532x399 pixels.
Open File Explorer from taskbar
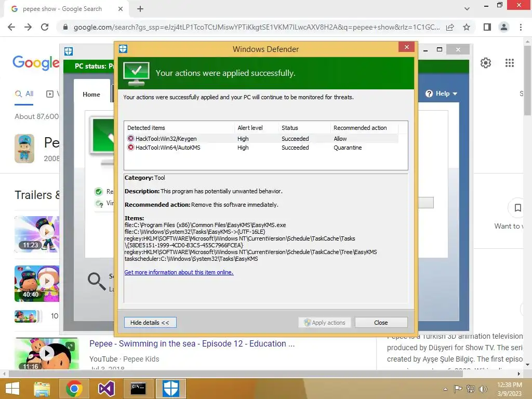42,389
